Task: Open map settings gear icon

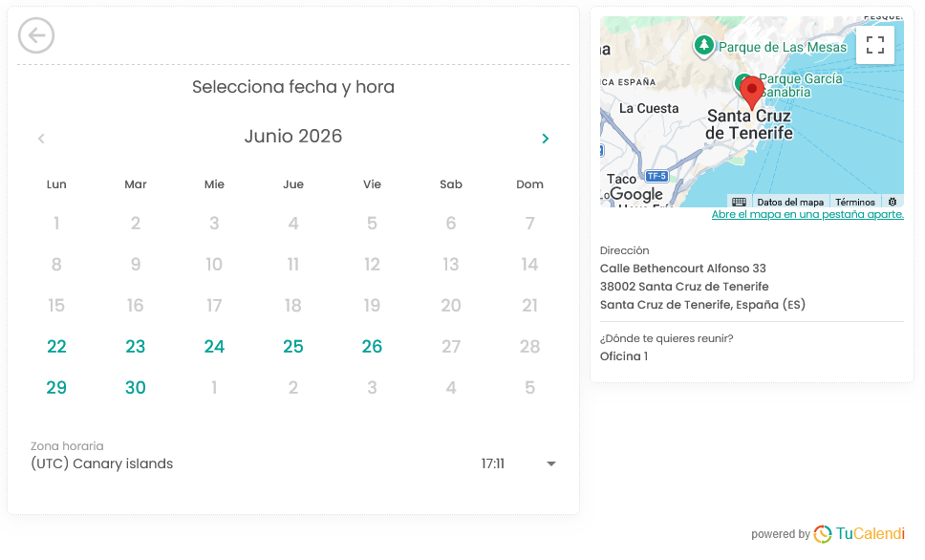Action: click(x=893, y=202)
